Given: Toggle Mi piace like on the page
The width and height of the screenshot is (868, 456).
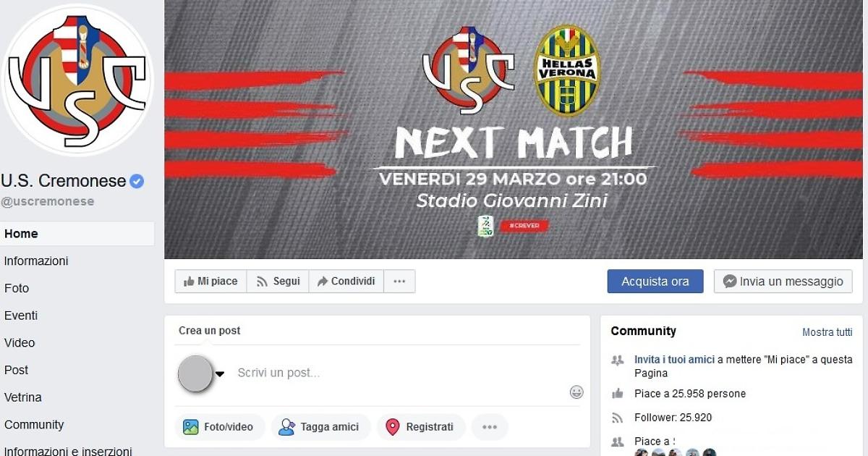Looking at the screenshot, I should click(210, 282).
